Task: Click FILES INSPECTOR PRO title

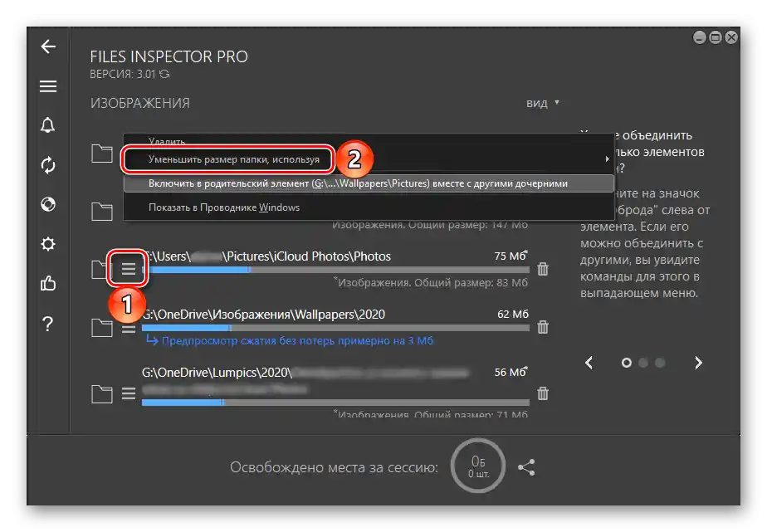Action: 169,56
